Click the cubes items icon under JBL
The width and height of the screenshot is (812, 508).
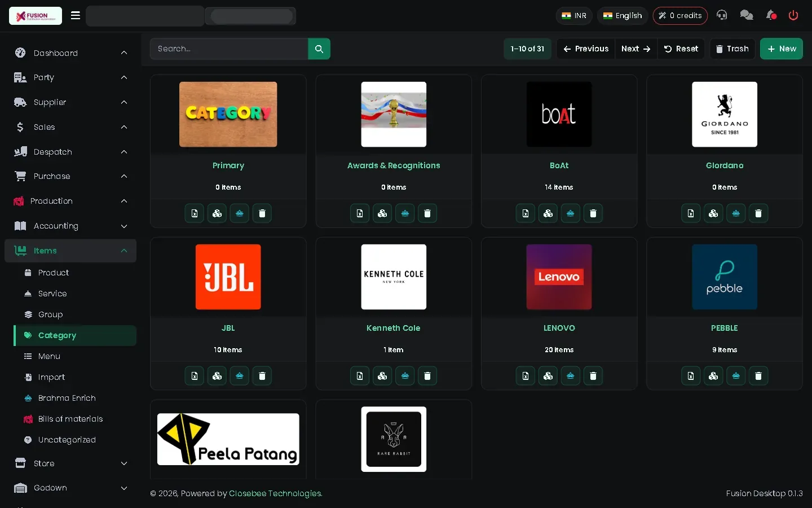click(217, 376)
